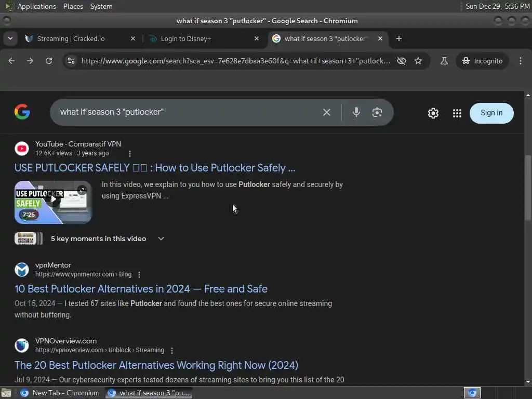Close the Streaming | Cracked.io tab

point(133,38)
